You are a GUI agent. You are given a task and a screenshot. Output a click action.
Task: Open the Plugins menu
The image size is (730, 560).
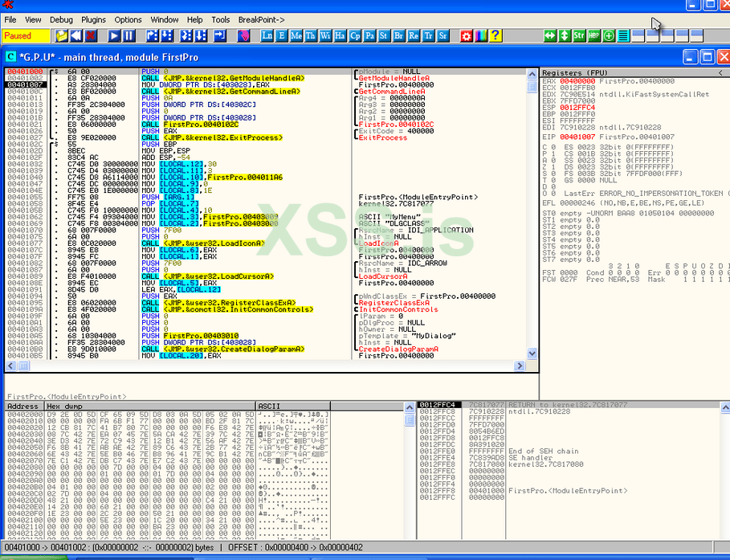pos(93,19)
